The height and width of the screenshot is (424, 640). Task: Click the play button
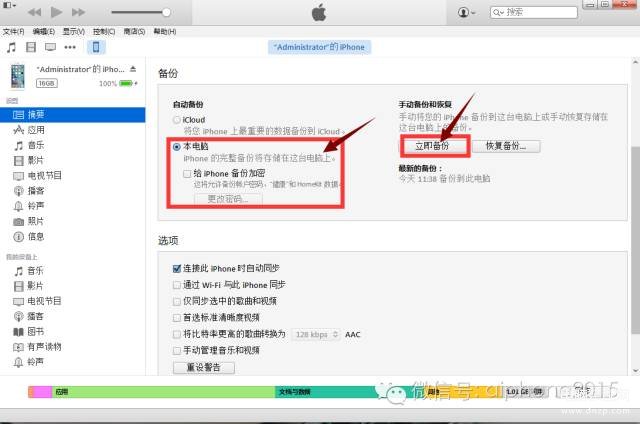click(x=56, y=12)
